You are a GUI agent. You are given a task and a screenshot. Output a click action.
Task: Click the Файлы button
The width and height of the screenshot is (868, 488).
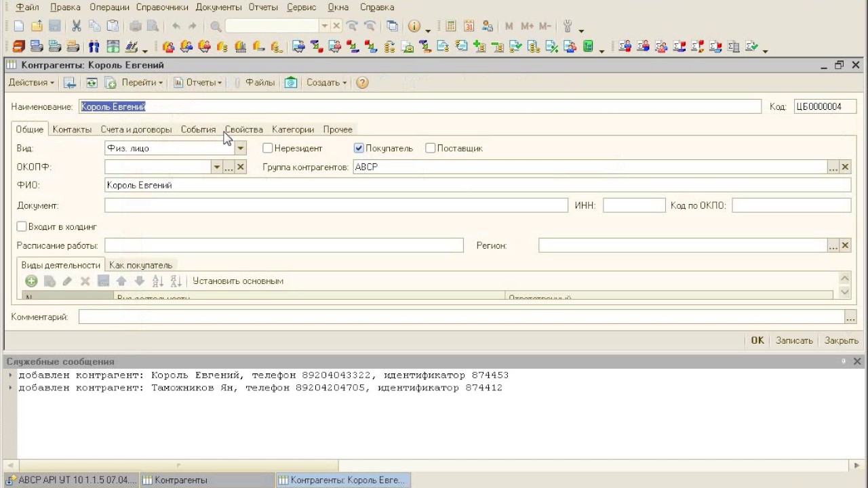[260, 83]
